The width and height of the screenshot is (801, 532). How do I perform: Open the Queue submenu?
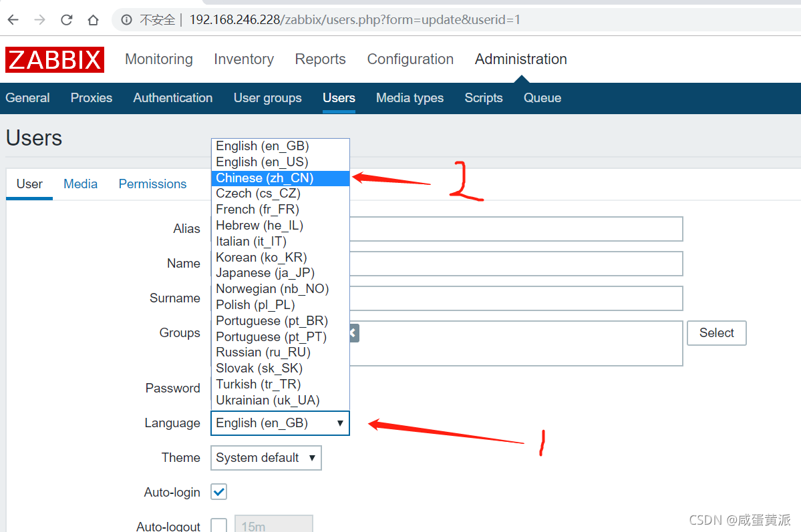point(542,98)
